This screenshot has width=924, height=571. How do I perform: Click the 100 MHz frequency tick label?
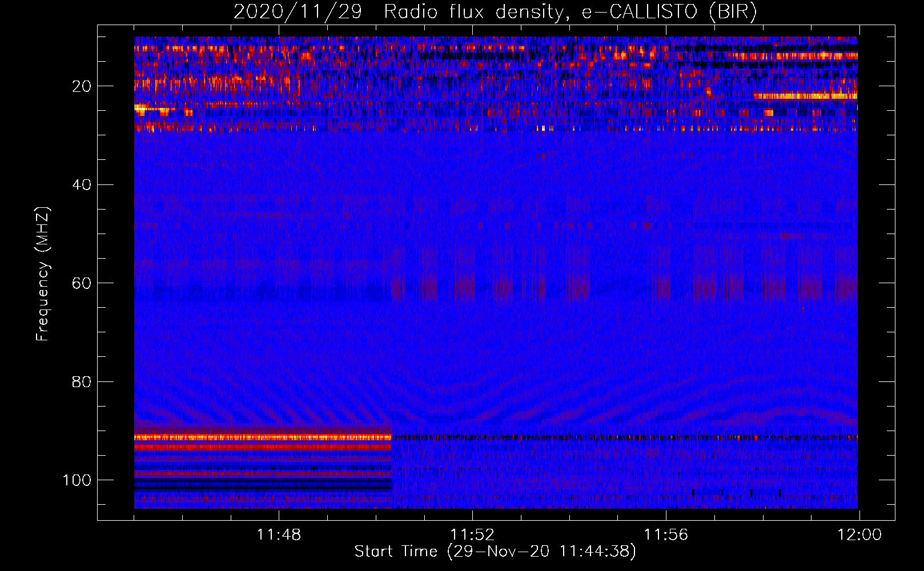coord(77,480)
